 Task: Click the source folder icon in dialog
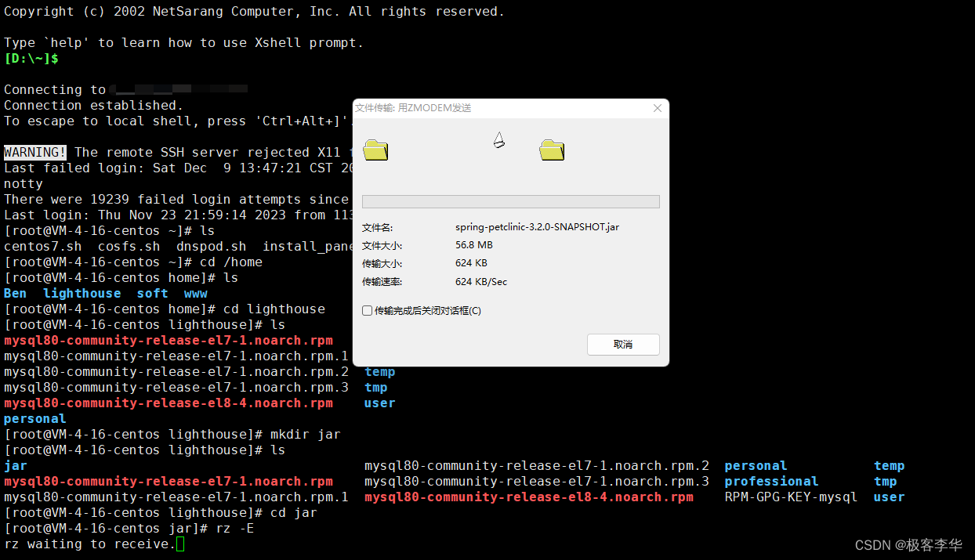point(376,149)
